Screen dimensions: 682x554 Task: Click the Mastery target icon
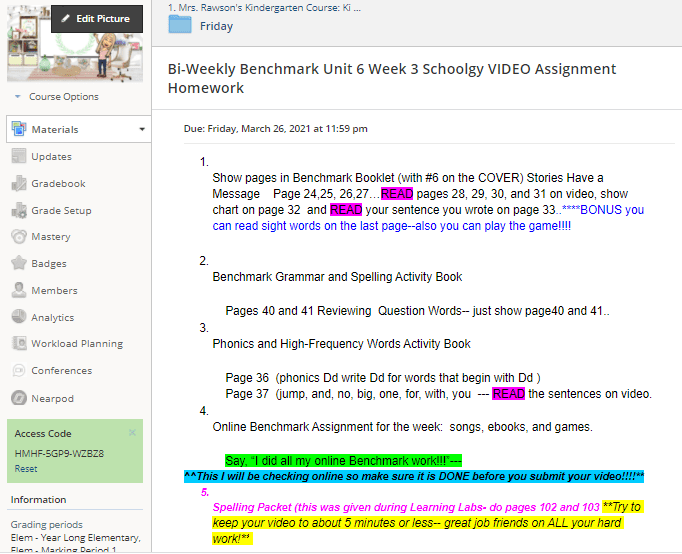(x=19, y=237)
